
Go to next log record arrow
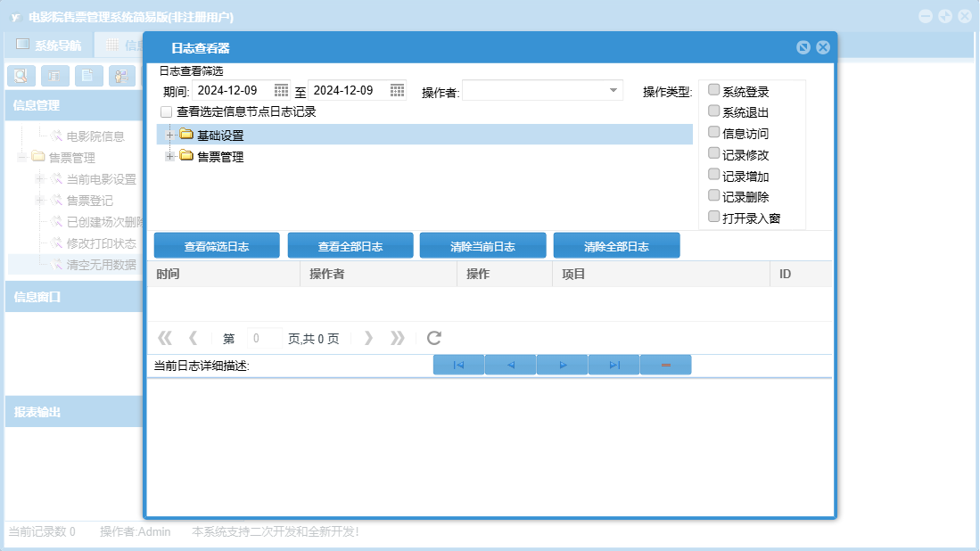562,365
